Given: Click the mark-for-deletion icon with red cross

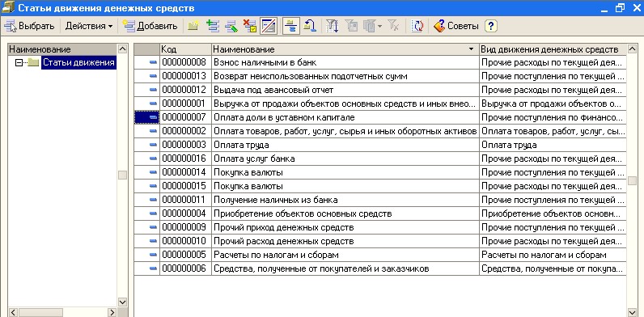Looking at the screenshot, I should coord(250,26).
